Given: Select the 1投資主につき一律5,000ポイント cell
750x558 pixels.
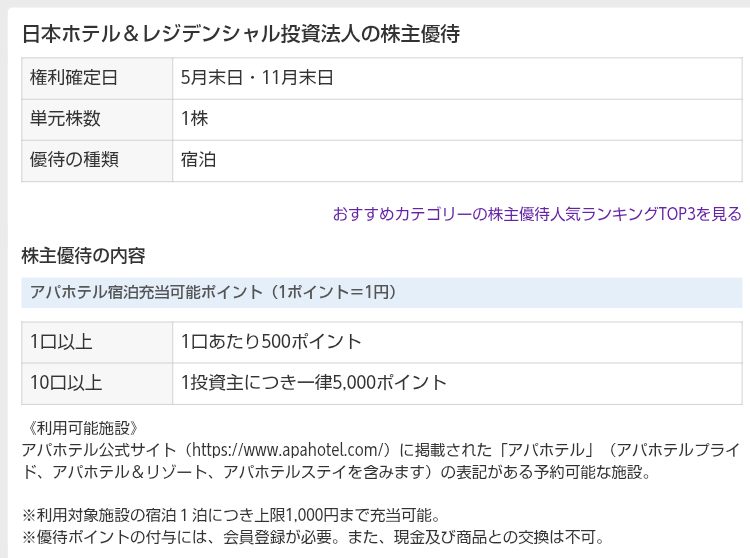Looking at the screenshot, I should 314,383.
